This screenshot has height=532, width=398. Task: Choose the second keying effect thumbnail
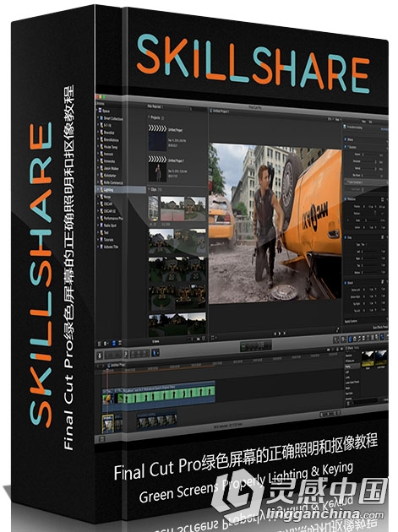[381, 357]
